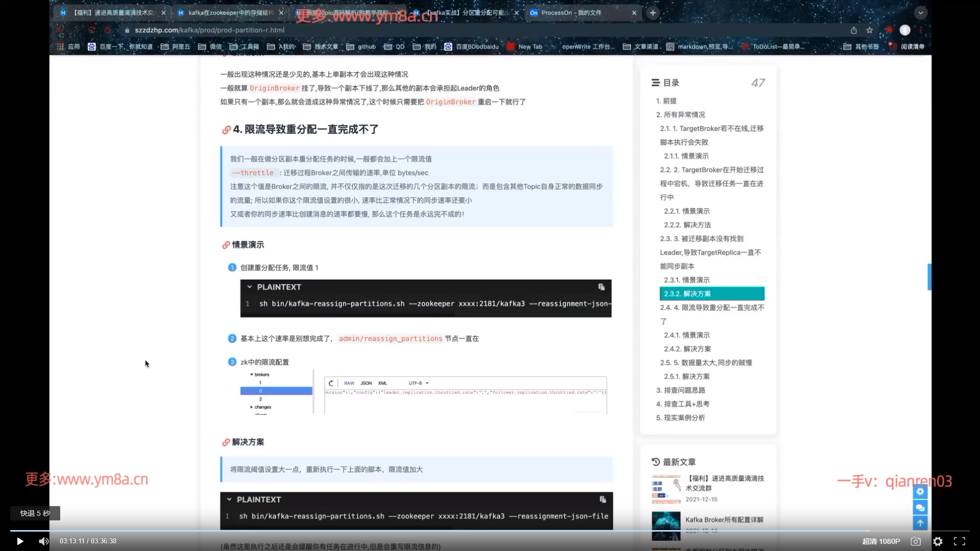Mute the video volume
The width and height of the screenshot is (980, 551).
pos(44,541)
